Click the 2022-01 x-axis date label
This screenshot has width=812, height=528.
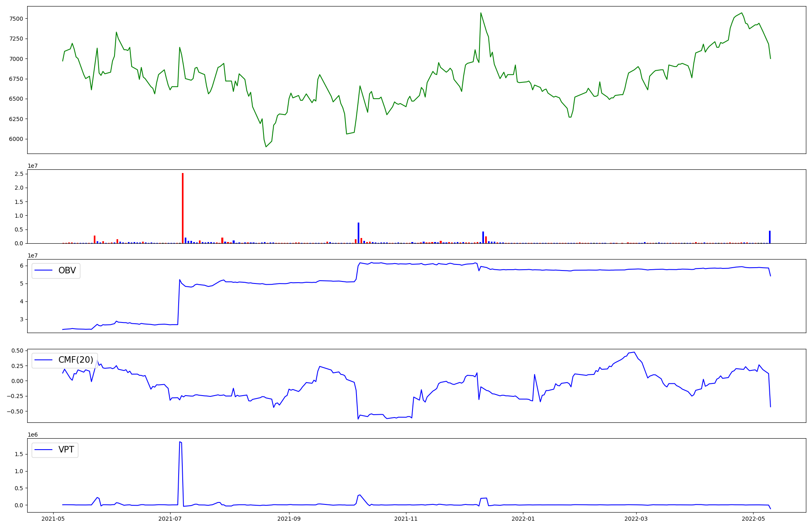(523, 519)
